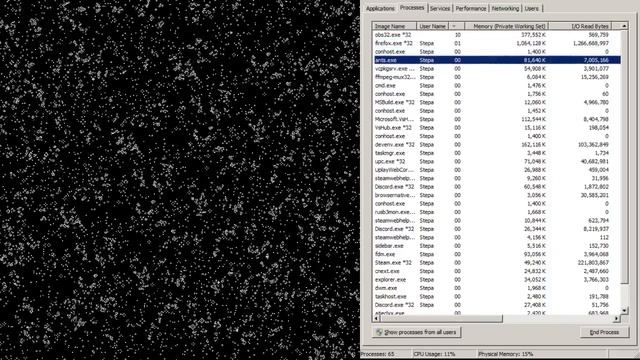Select the rusb3mon.exe process row
This screenshot has height=360, width=640.
pos(497,212)
